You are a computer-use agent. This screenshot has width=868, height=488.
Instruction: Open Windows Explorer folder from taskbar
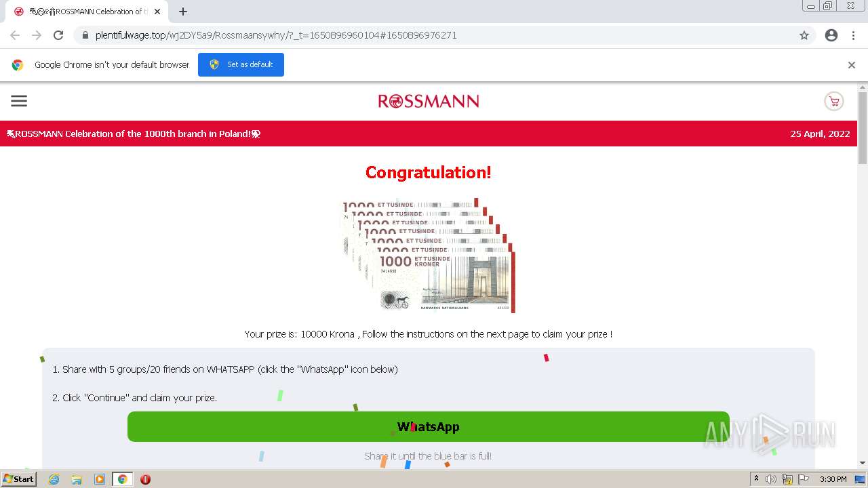click(77, 479)
